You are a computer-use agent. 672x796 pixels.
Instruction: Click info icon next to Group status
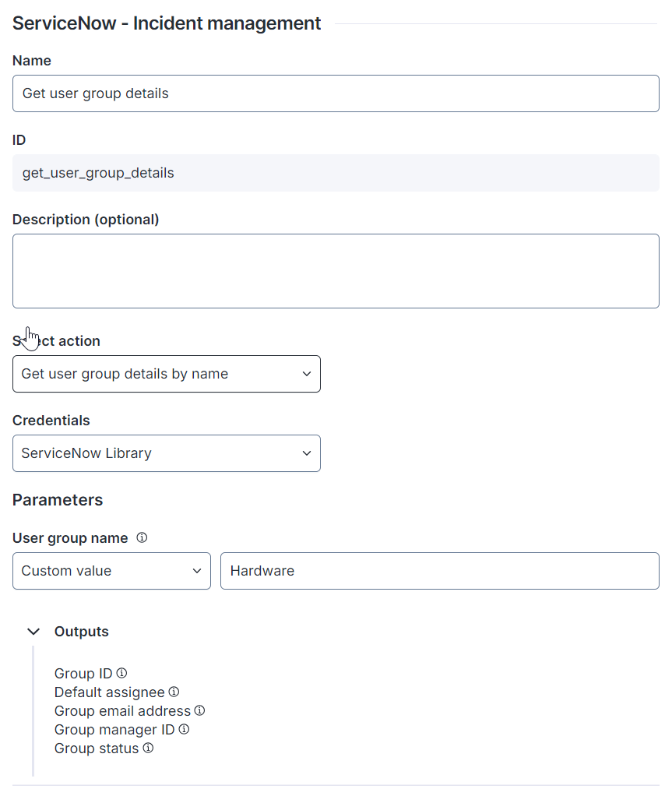[148, 748]
